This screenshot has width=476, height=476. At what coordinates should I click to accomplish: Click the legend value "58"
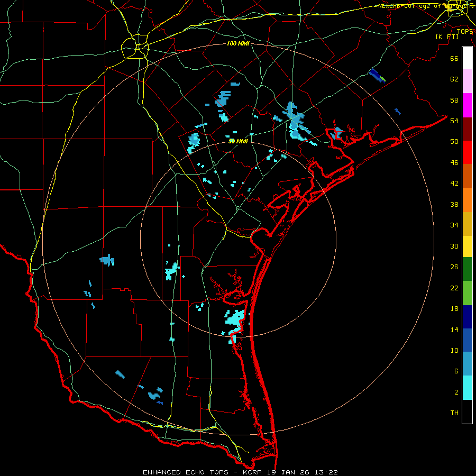(454, 100)
